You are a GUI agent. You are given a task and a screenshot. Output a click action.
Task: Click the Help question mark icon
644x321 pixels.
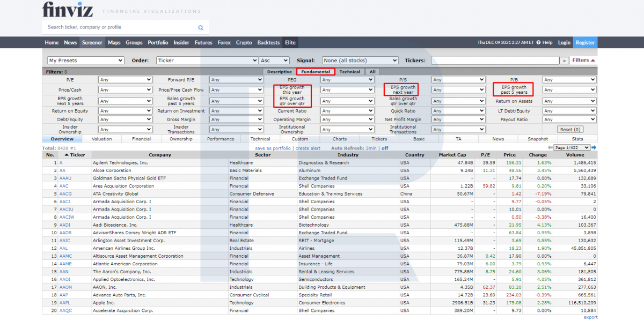pos(538,43)
